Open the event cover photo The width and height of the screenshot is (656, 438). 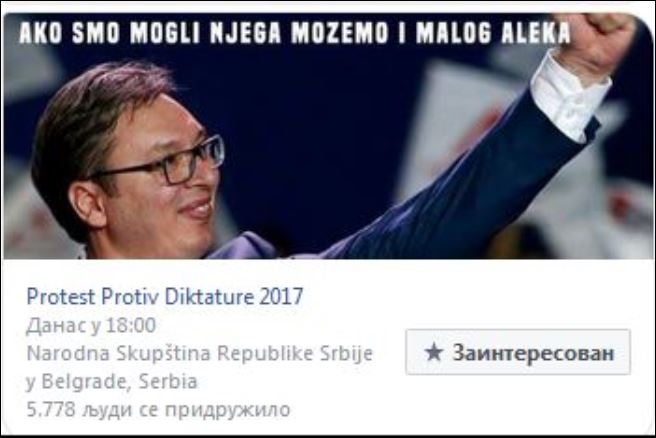click(328, 136)
